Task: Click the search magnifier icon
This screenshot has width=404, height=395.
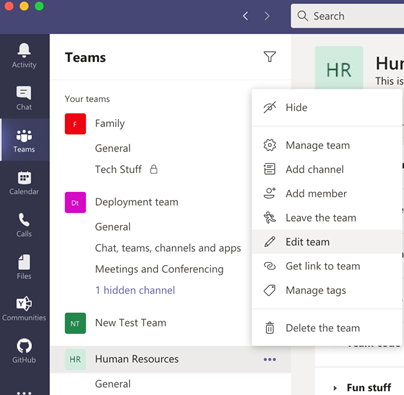Action: [x=302, y=16]
